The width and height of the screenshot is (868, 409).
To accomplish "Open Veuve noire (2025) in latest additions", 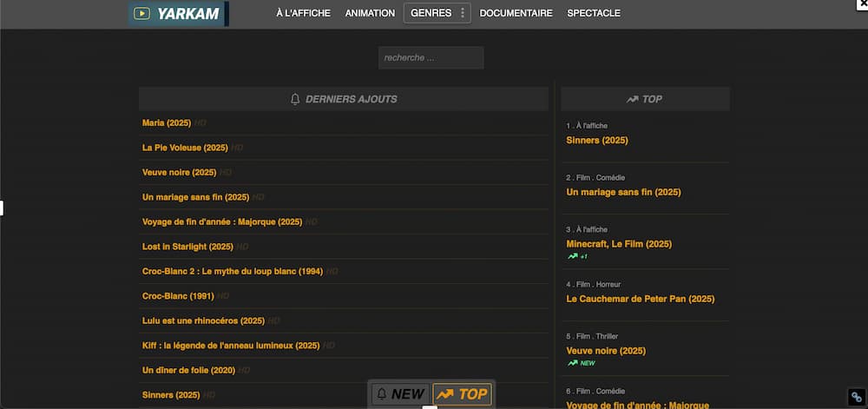I will click(179, 172).
